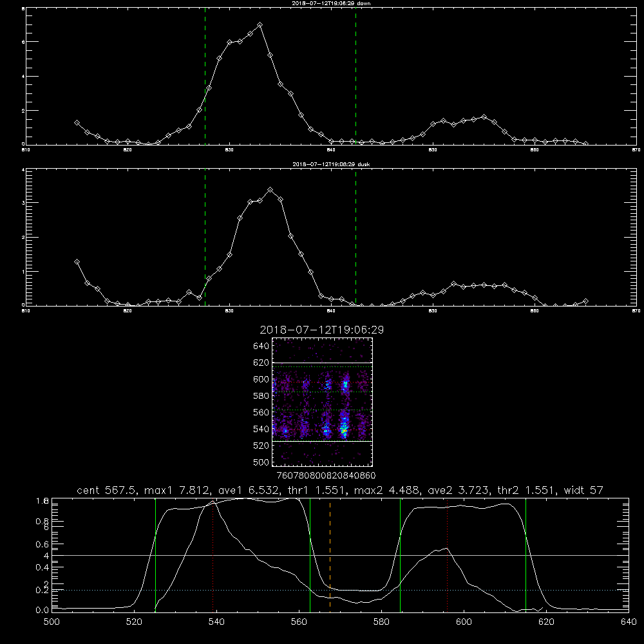Click the first leftmost data point in dusk plot

pyautogui.click(x=77, y=262)
